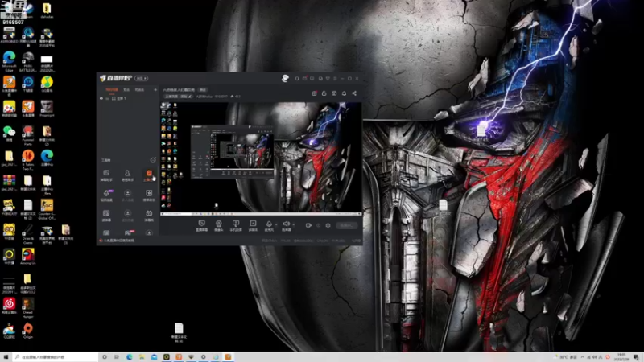Toggle visibility eye of the 全屏 1 source

(x=101, y=98)
